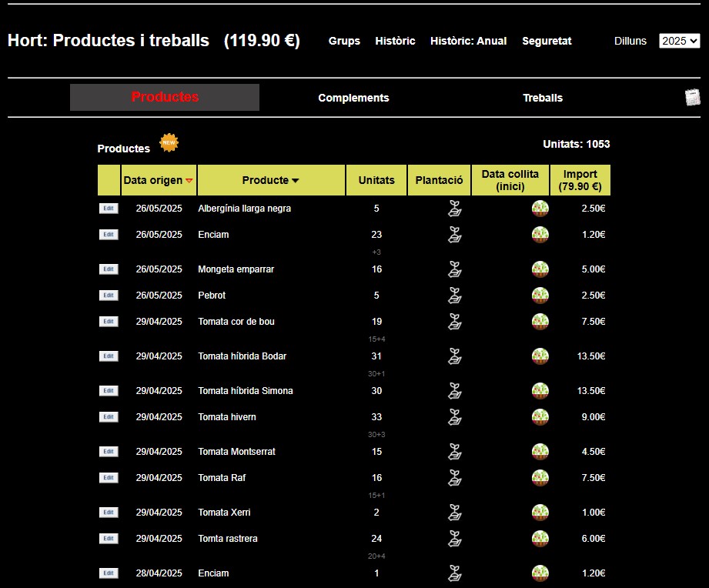709x588 pixels.
Task: Click the "Hort: Productes i treballs" page title
Action: tap(109, 41)
